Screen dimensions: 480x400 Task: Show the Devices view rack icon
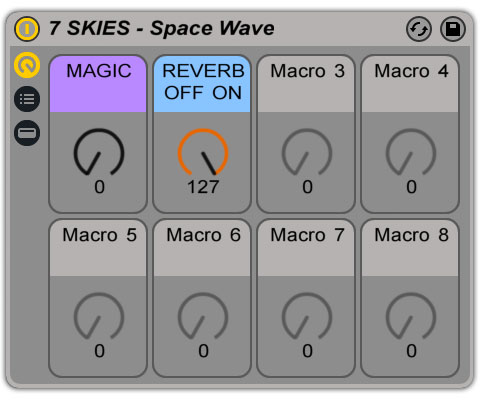click(x=27, y=133)
